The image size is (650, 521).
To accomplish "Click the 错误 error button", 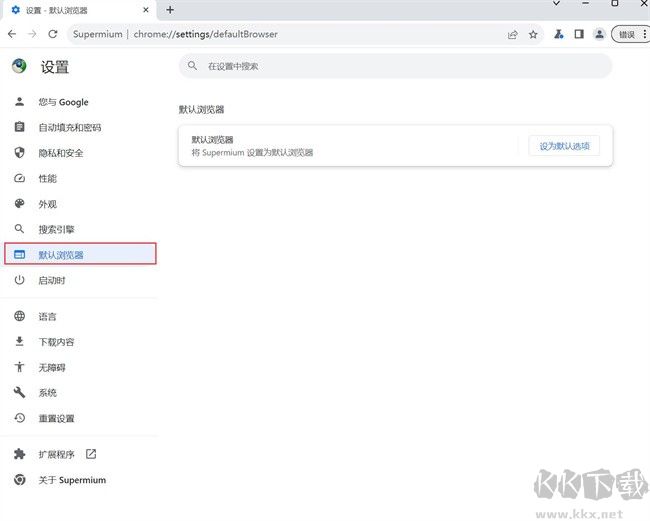I will 626,34.
